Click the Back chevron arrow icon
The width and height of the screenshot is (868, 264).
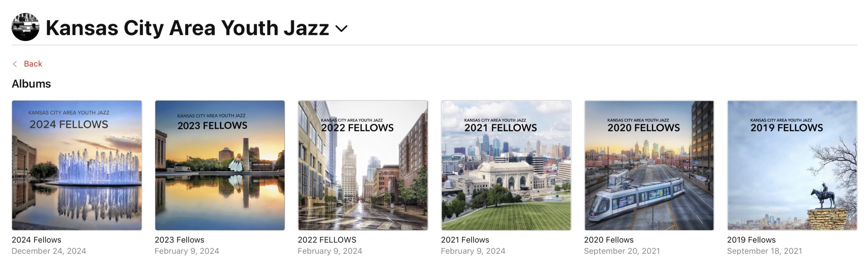pos(15,64)
